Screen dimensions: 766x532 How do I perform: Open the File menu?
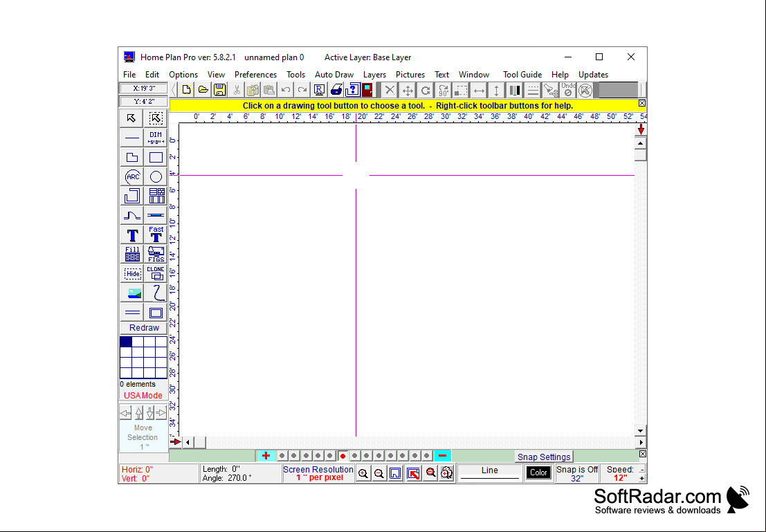(x=129, y=75)
